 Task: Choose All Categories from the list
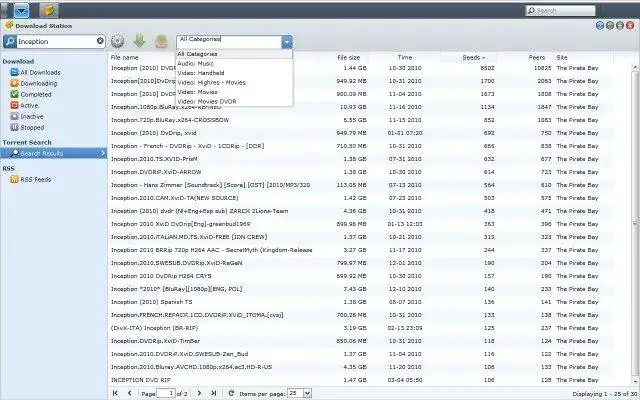click(x=234, y=54)
